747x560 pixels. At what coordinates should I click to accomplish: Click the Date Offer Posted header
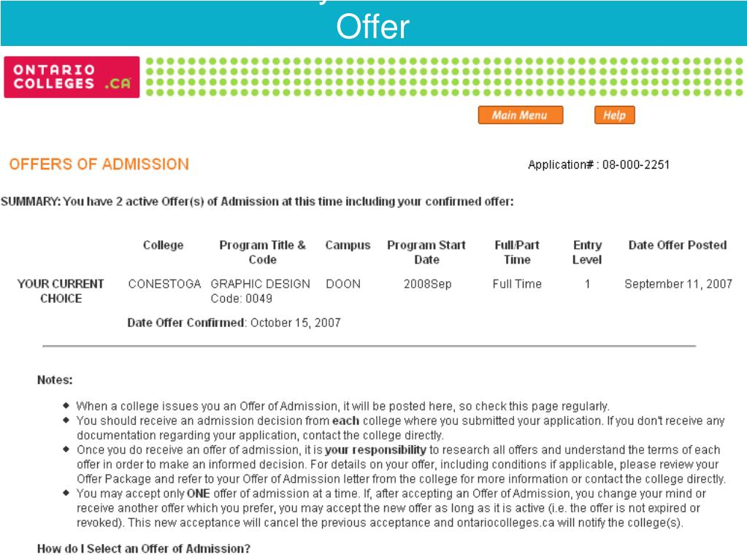pyautogui.click(x=678, y=245)
